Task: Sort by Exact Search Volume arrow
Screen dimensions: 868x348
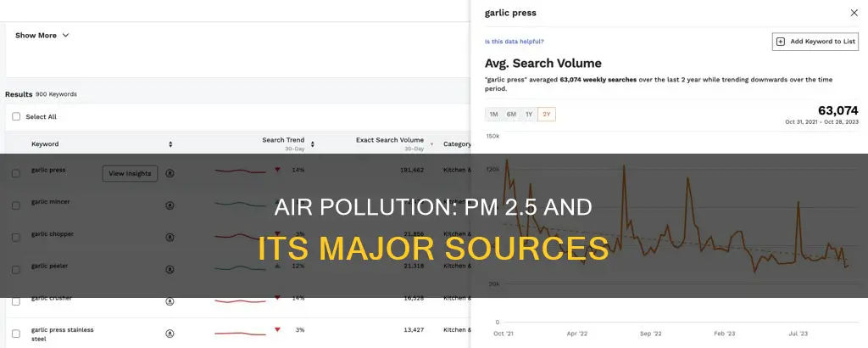Action: pyautogui.click(x=431, y=144)
